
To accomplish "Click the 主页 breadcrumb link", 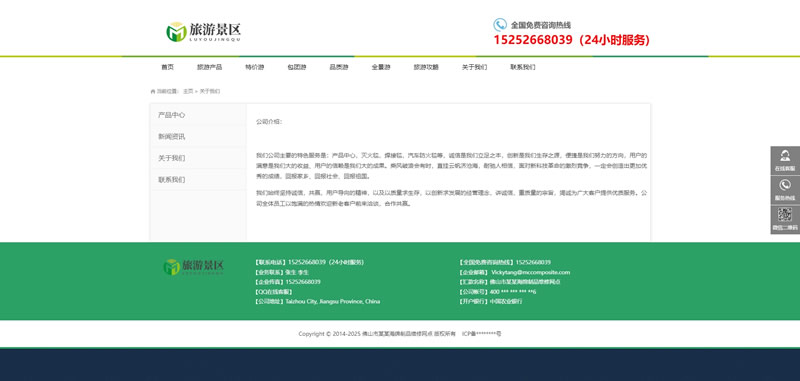I will coord(188,91).
